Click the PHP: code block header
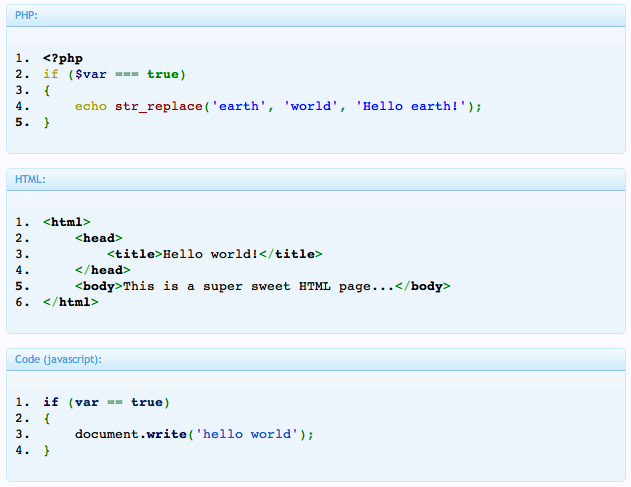Image resolution: width=631 pixels, height=487 pixels. pos(316,16)
